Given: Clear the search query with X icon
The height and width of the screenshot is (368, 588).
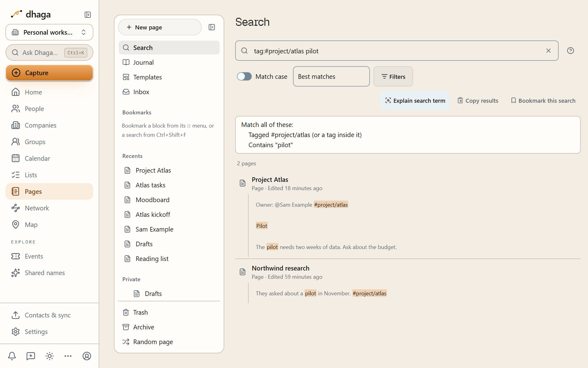Looking at the screenshot, I should coord(548,51).
